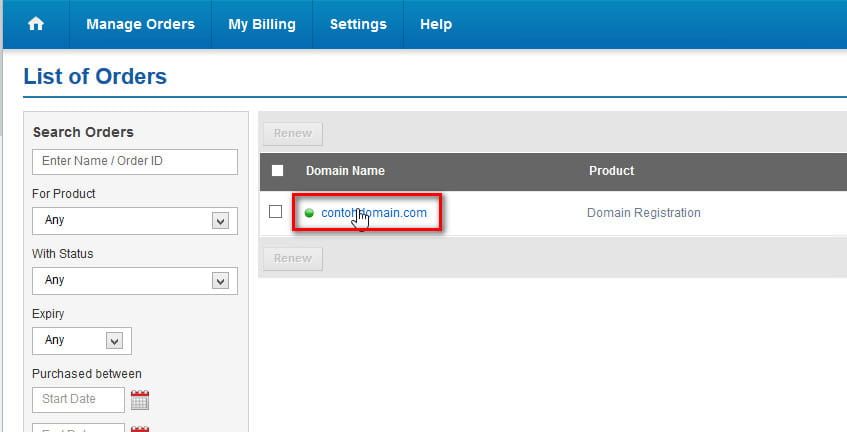Select the Domain Registration product cell
The width and height of the screenshot is (847, 432).
click(x=644, y=213)
